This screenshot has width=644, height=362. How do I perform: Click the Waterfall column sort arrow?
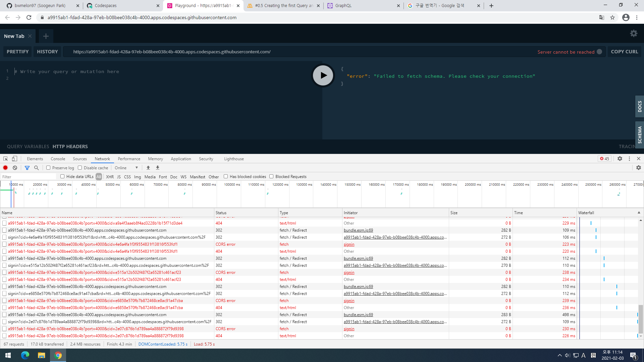click(639, 213)
